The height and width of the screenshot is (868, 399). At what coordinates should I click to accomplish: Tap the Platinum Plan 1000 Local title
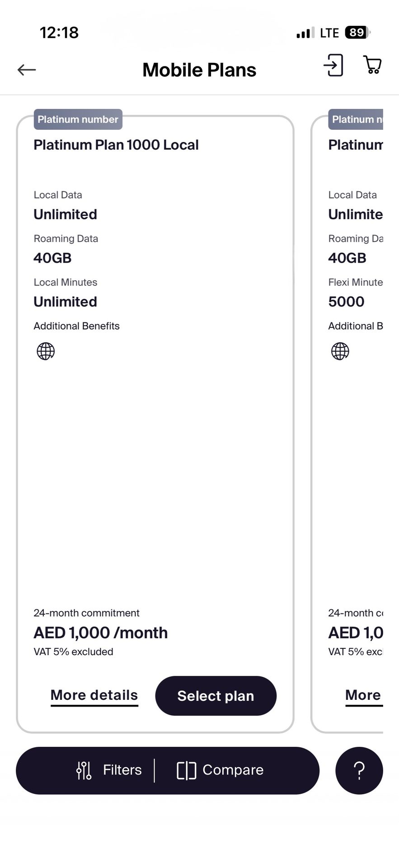[x=116, y=145]
